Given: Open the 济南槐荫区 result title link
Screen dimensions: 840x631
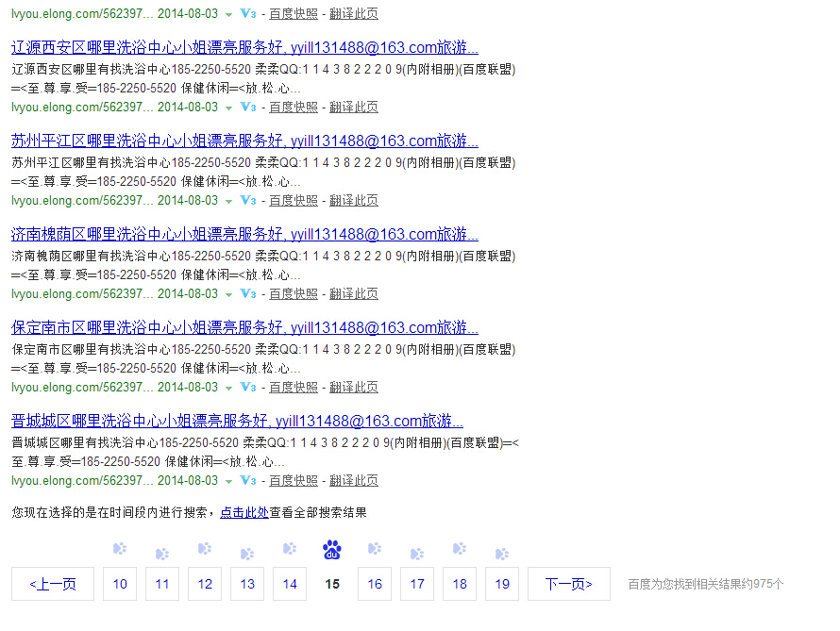Looking at the screenshot, I should (244, 235).
